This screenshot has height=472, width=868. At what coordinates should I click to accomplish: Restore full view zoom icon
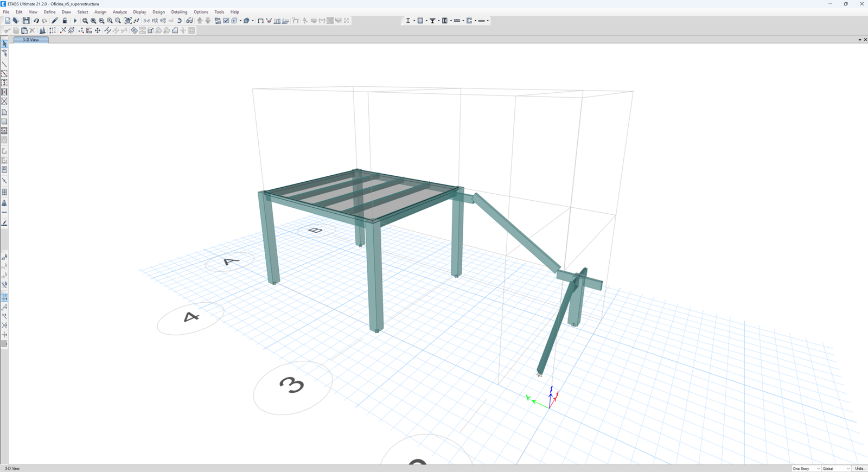pyautogui.click(x=93, y=21)
